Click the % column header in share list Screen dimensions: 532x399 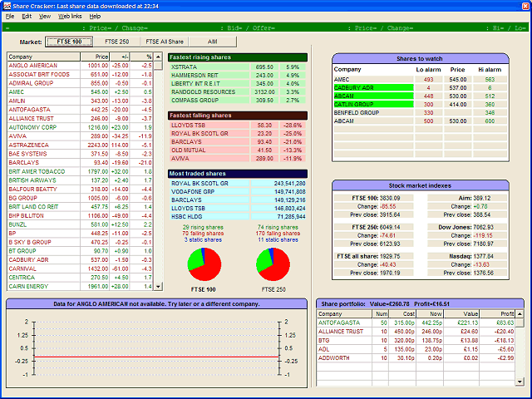point(142,57)
